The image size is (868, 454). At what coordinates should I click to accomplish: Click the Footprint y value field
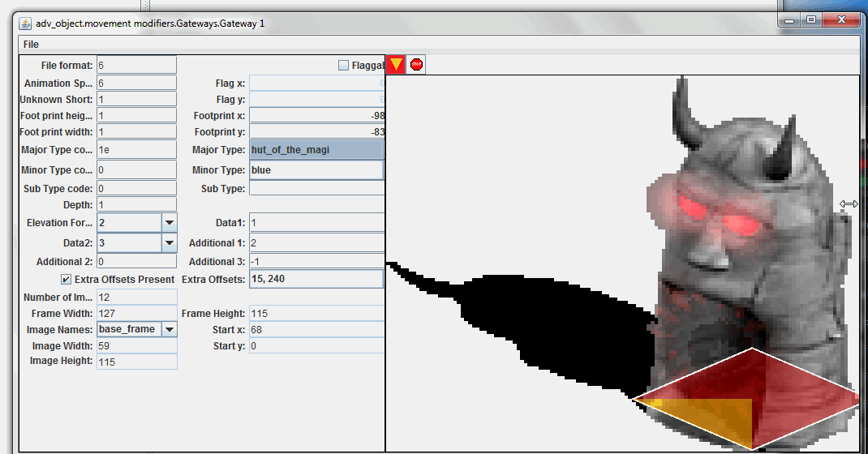(x=316, y=131)
